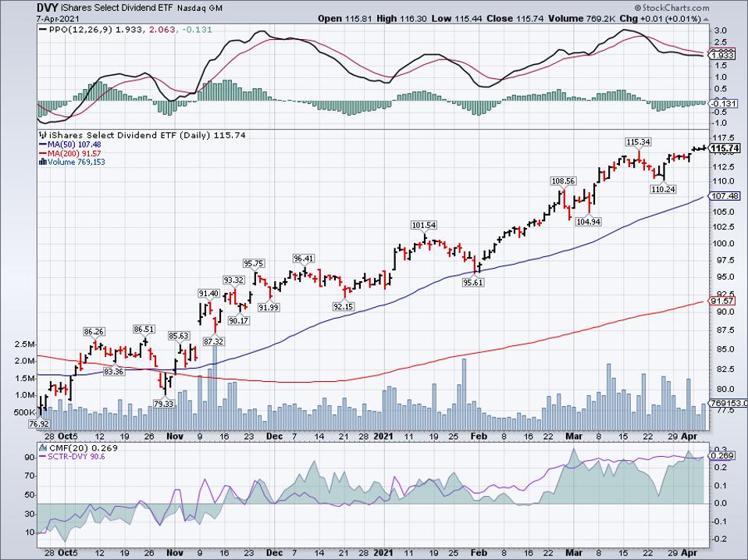Click the -0.131 PPO histogram axis tag
748x560 pixels.
[724, 104]
